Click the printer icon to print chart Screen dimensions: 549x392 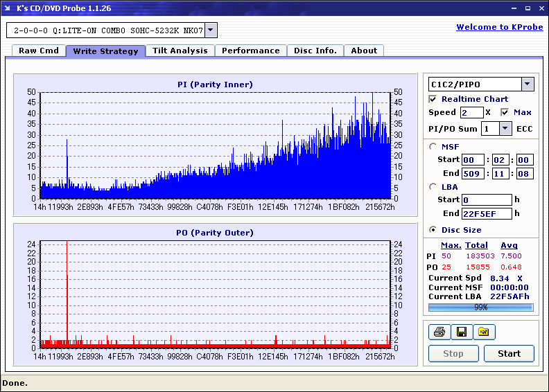click(x=439, y=332)
